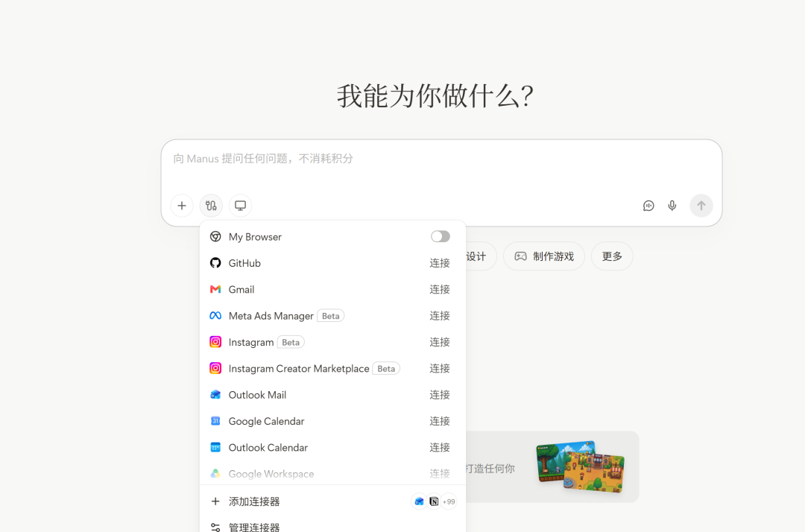
Task: Connect Outlook Mail via 连接
Action: (x=440, y=394)
